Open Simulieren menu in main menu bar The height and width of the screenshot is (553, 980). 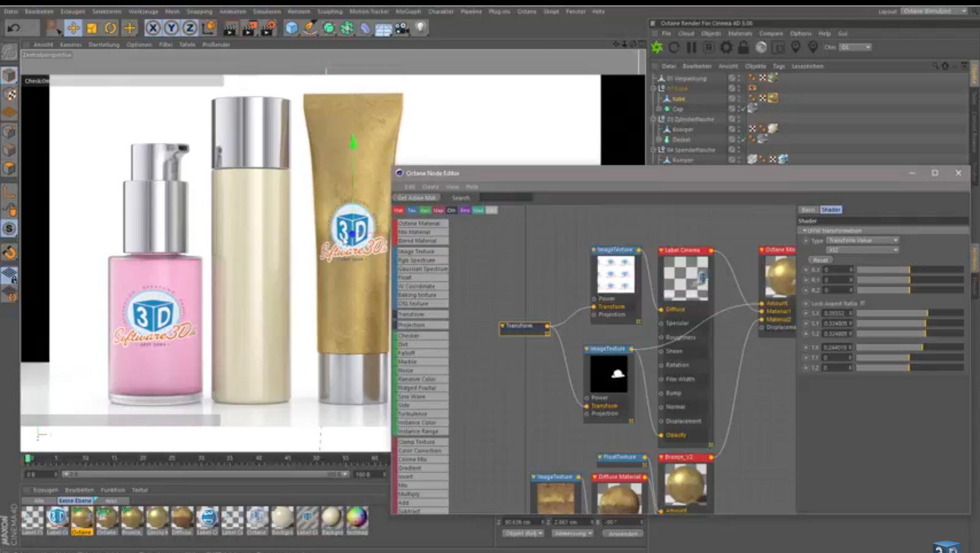coord(266,11)
